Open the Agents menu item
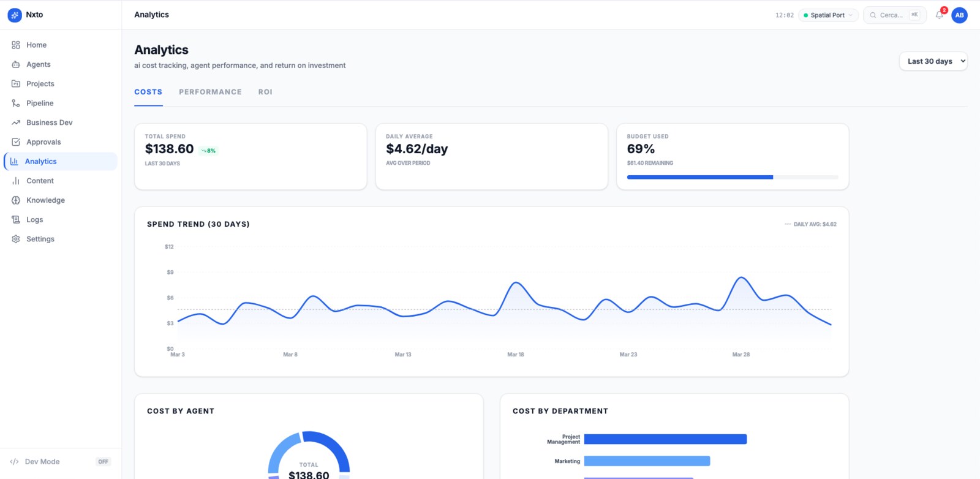Viewport: 980px width, 479px height. (x=61, y=64)
